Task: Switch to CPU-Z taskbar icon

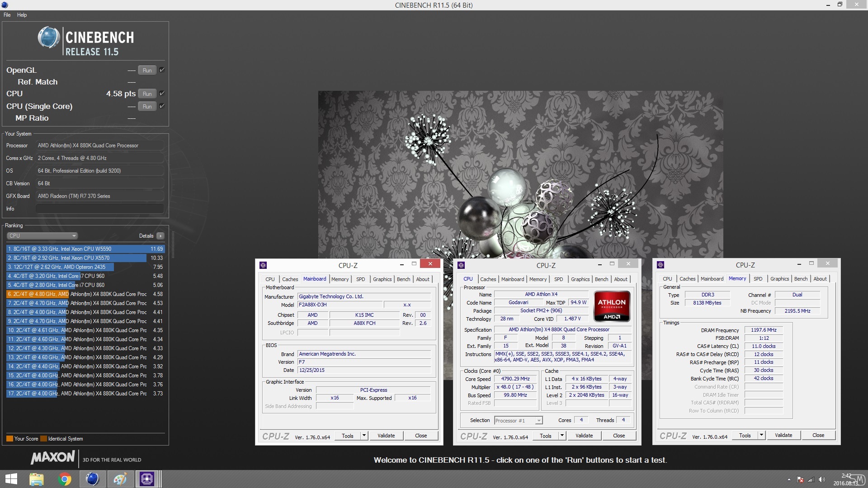Action: pyautogui.click(x=147, y=479)
